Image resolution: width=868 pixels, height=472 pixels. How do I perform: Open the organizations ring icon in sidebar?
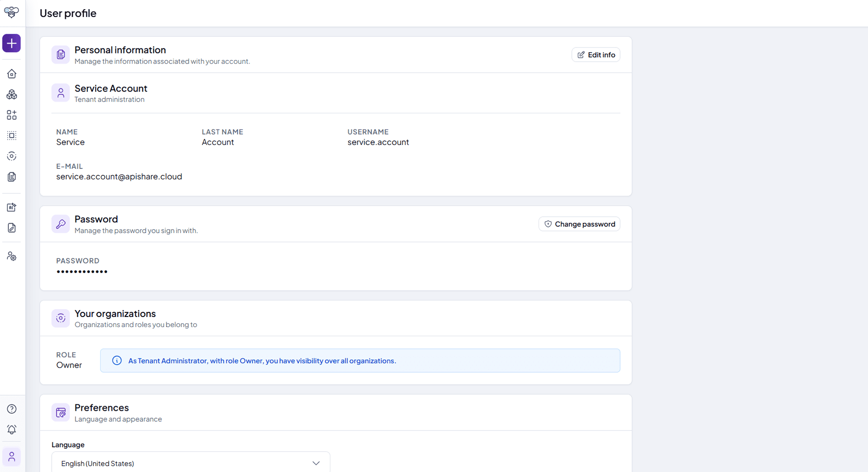click(x=11, y=156)
